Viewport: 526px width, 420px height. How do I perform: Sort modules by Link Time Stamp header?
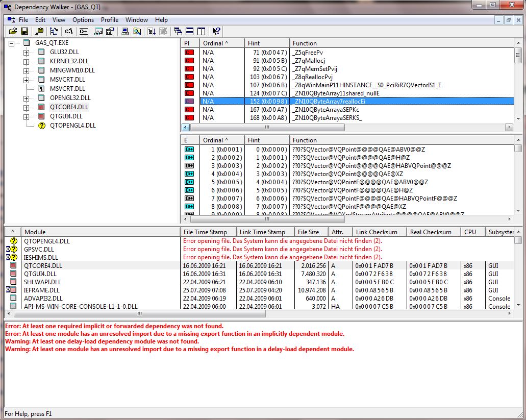click(265, 232)
